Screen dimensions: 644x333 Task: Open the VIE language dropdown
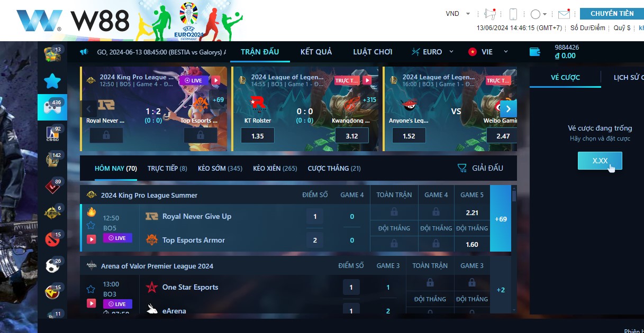click(487, 52)
